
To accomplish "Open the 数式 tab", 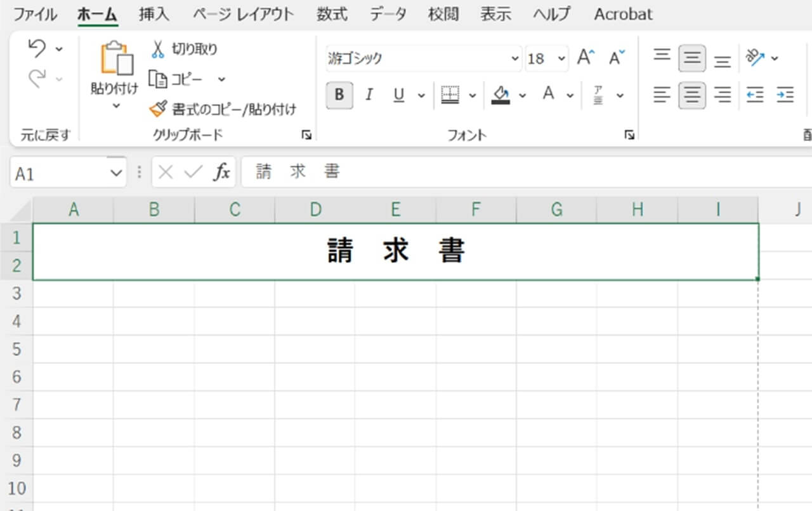I will (332, 14).
